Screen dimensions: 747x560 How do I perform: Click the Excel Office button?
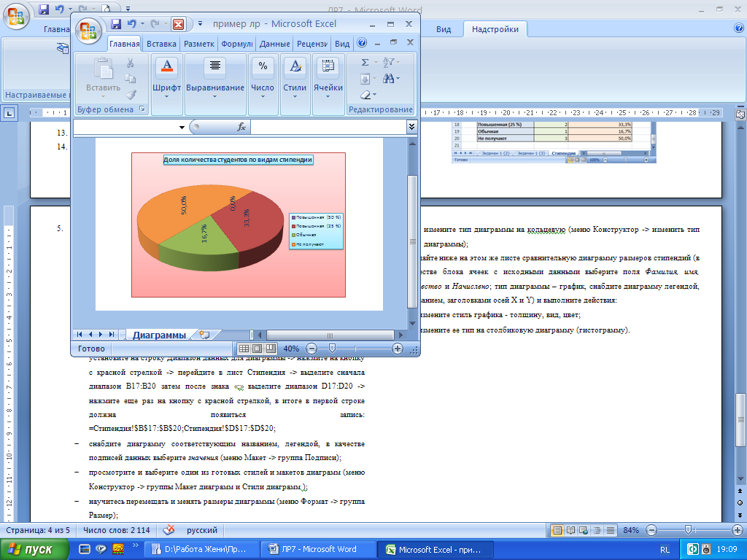(88, 31)
